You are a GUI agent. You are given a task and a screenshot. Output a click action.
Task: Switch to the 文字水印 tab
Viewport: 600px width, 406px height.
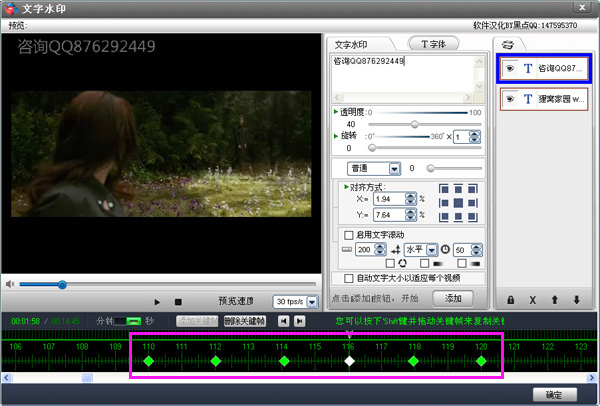[351, 45]
